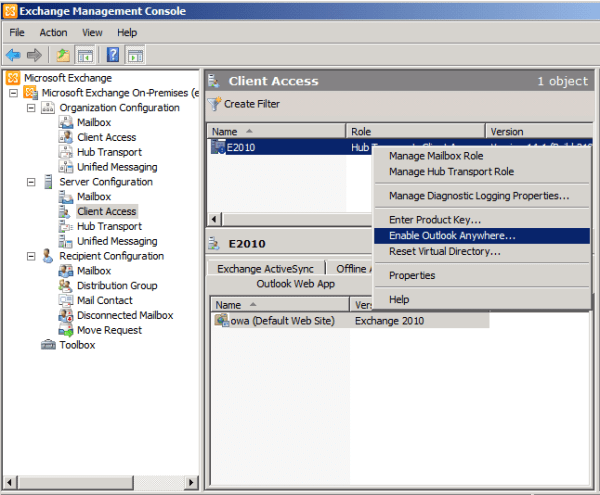This screenshot has height=495, width=600.
Task: Open the Help menu in menu bar
Action: 127,33
